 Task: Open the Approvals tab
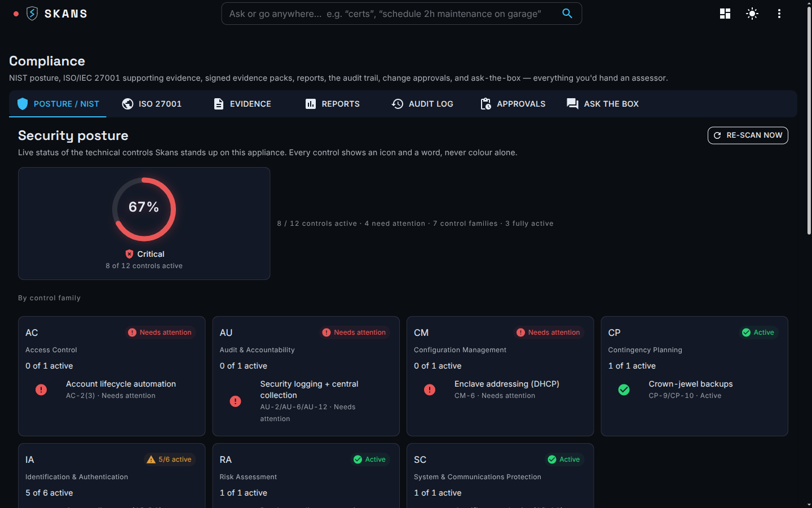(513, 104)
